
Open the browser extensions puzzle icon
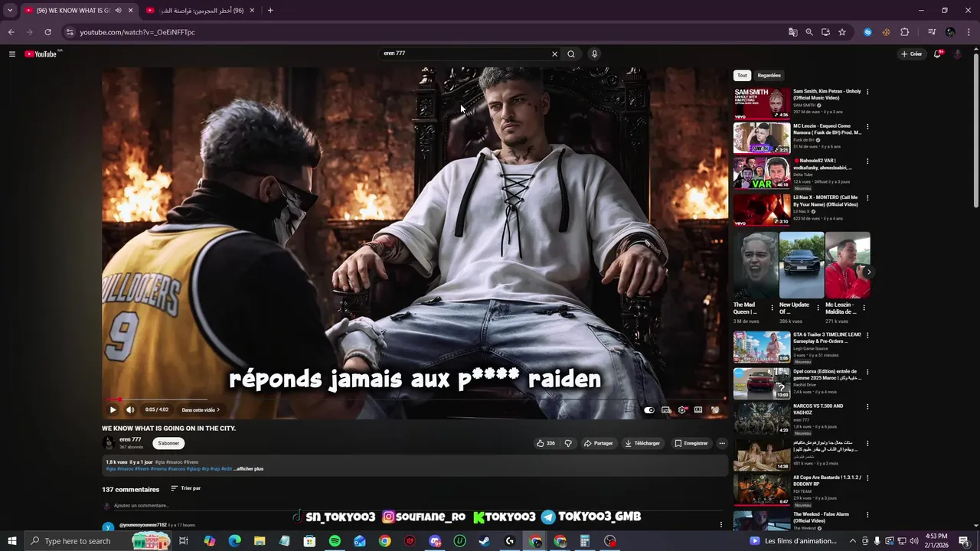(x=904, y=32)
